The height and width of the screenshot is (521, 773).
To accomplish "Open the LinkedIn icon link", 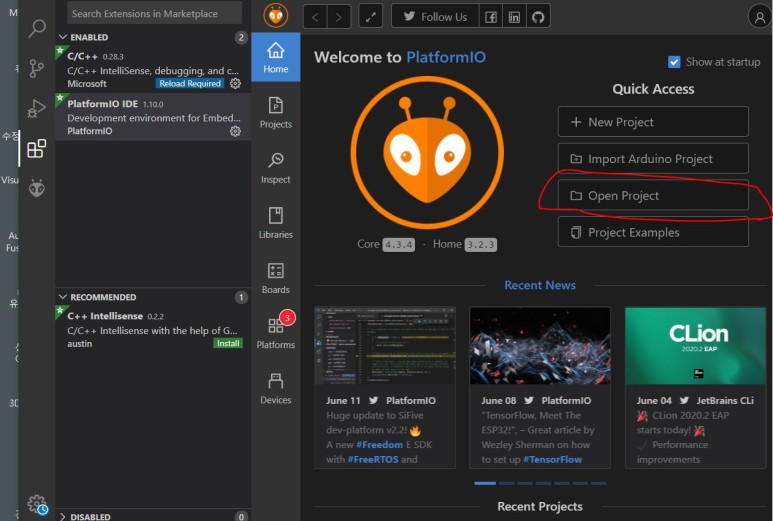I will pyautogui.click(x=514, y=17).
